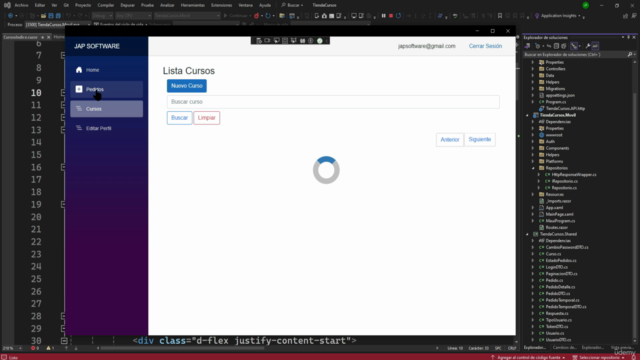Image resolution: width=640 pixels, height=360 pixels.
Task: Select appsettings.json in Solution Explorer
Action: 560,96
